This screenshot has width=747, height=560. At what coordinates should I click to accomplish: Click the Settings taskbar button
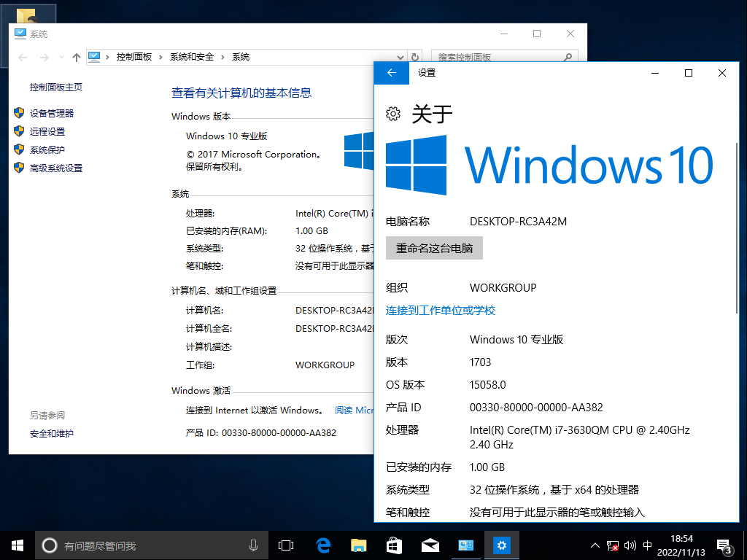tap(502, 545)
